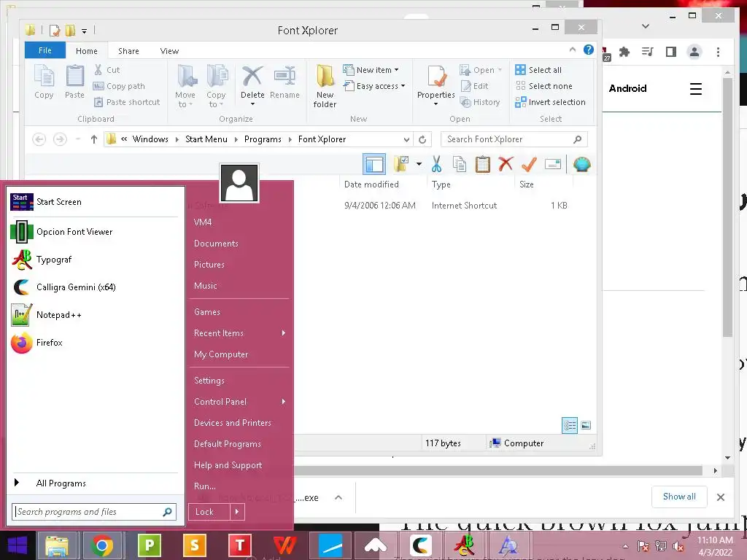This screenshot has width=747, height=560.
Task: Toggle the navigation pane layout icon
Action: (x=374, y=164)
